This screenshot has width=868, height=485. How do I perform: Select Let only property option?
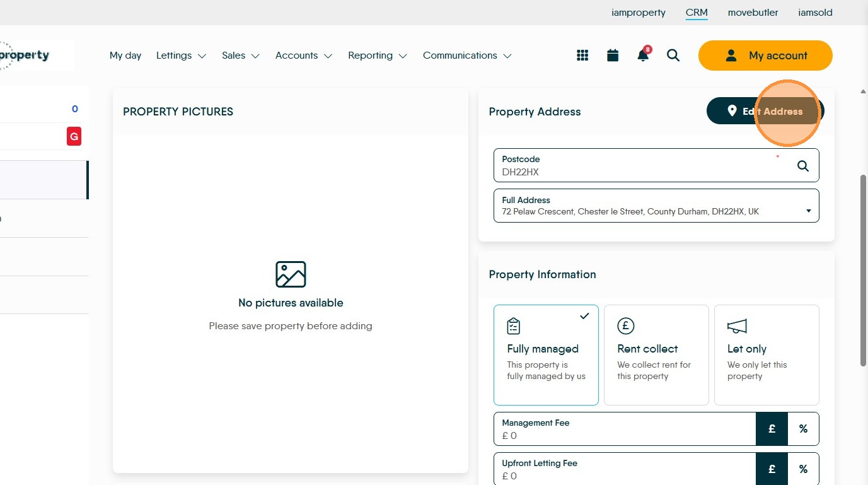767,355
